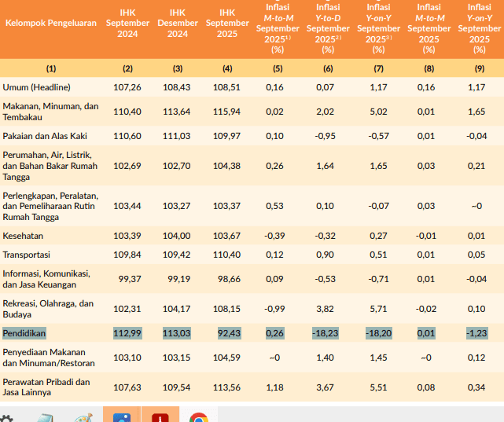Launch the Notepad icon in taskbar
The image size is (504, 422).
point(44,416)
